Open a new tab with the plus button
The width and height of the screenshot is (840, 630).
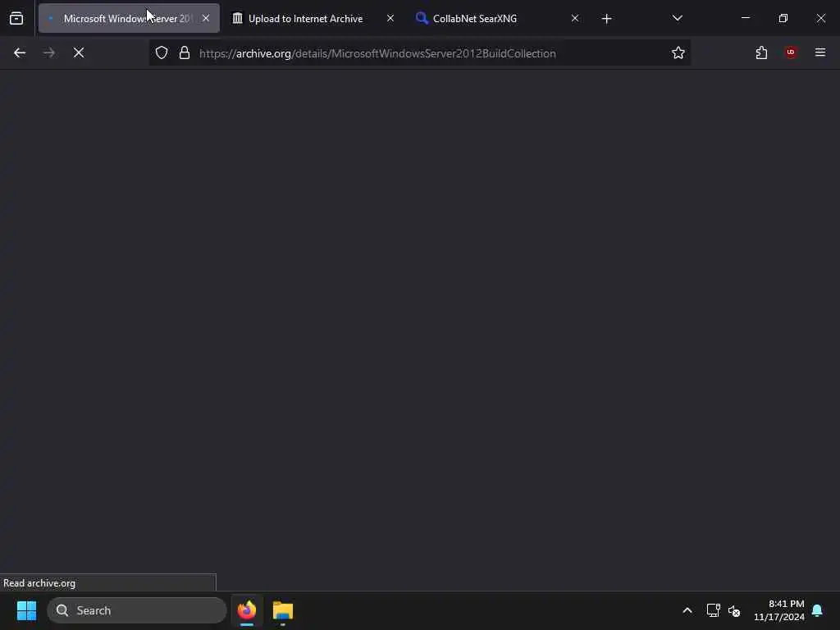(x=606, y=19)
